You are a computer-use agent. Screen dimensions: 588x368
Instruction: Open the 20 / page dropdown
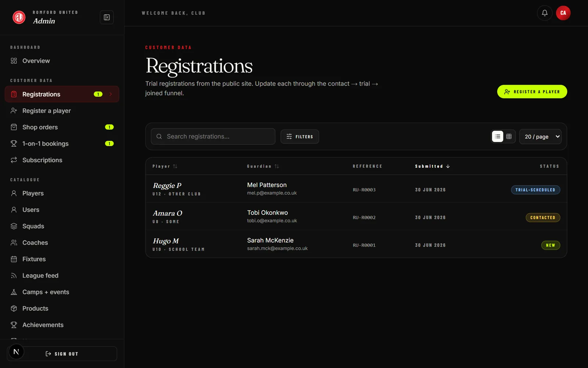[540, 137]
